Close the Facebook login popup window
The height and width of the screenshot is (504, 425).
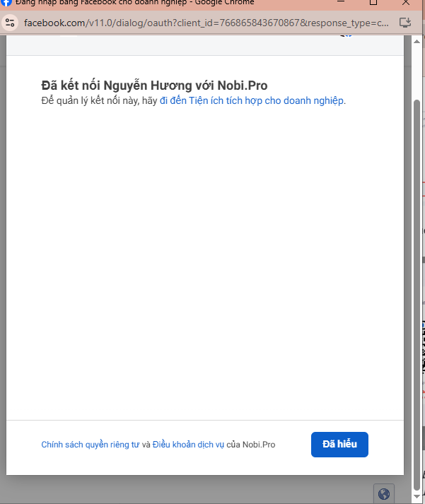407,3
